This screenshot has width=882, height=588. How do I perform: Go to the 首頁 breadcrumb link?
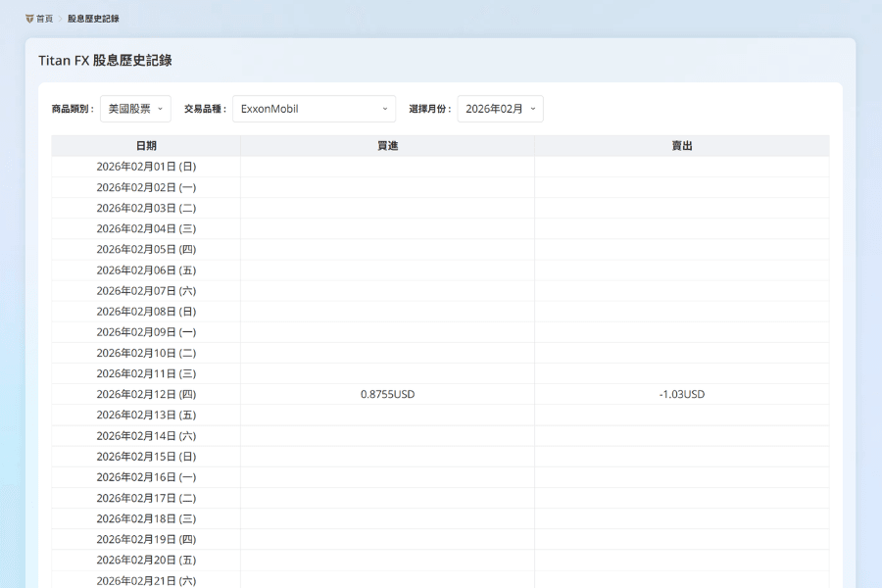point(45,19)
